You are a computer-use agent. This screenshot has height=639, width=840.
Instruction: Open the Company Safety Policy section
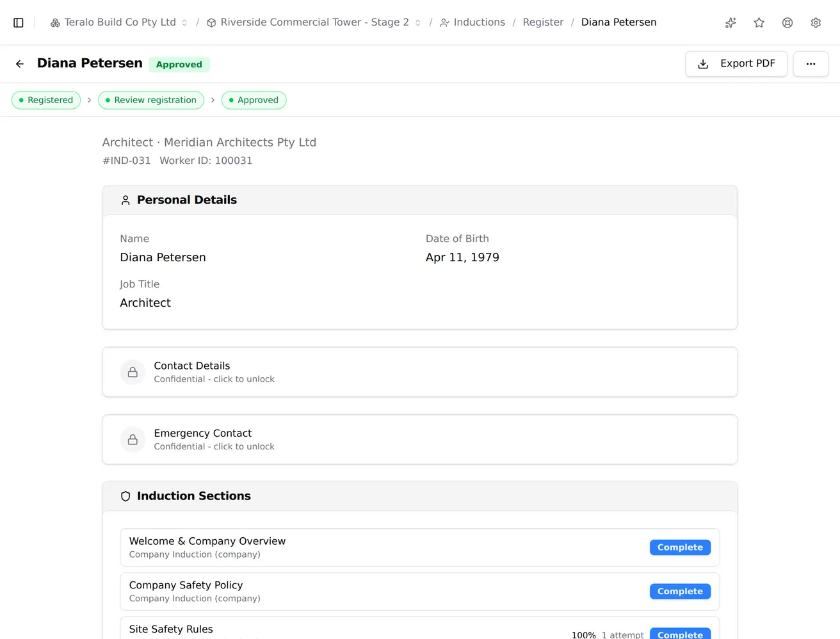pyautogui.click(x=420, y=592)
